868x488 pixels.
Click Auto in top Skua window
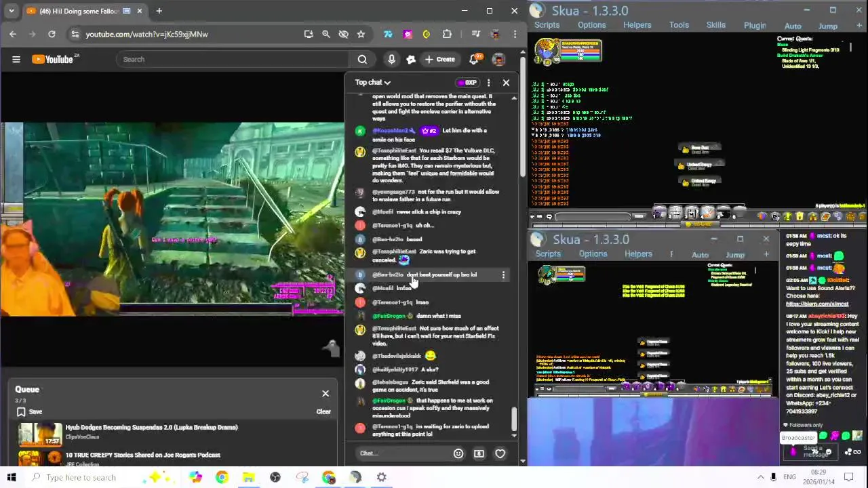[793, 26]
